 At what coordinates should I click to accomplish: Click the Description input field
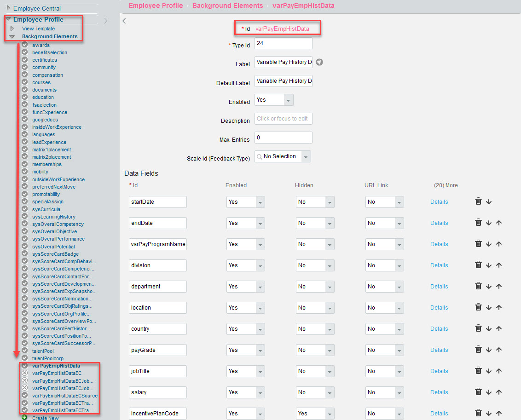click(284, 119)
